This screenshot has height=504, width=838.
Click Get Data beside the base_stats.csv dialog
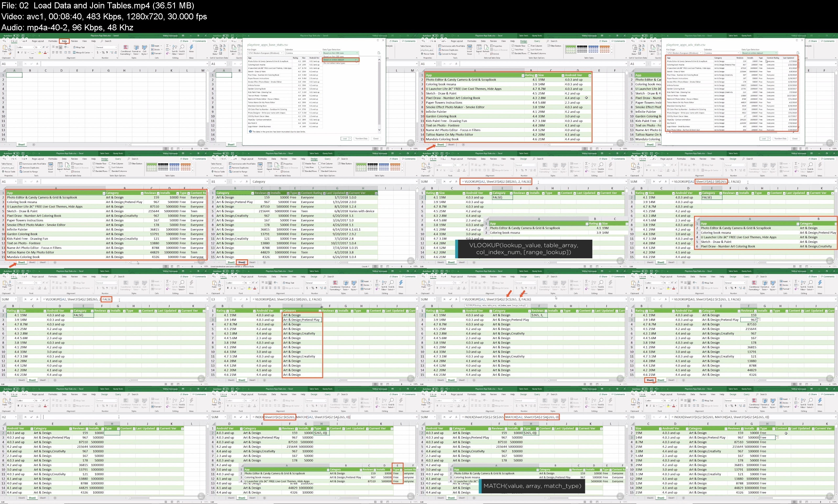tap(216, 50)
